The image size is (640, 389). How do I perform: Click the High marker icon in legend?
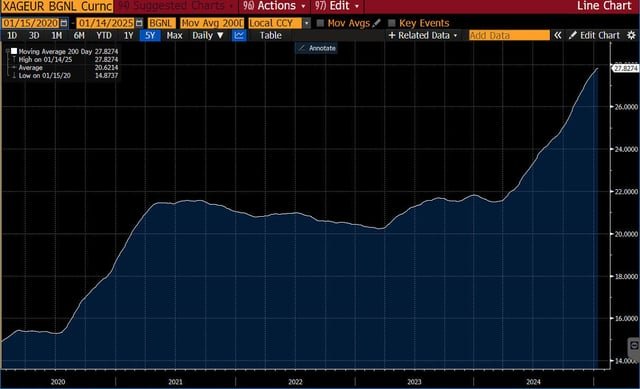click(14, 60)
